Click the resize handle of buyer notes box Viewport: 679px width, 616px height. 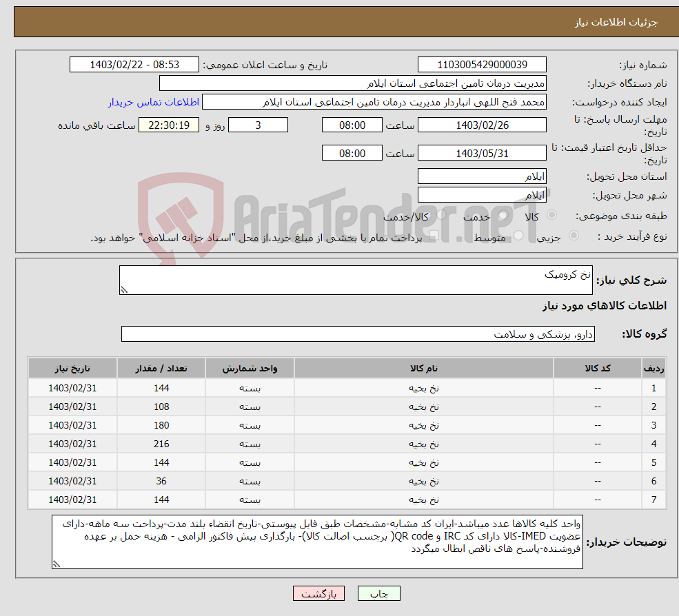pyautogui.click(x=57, y=564)
